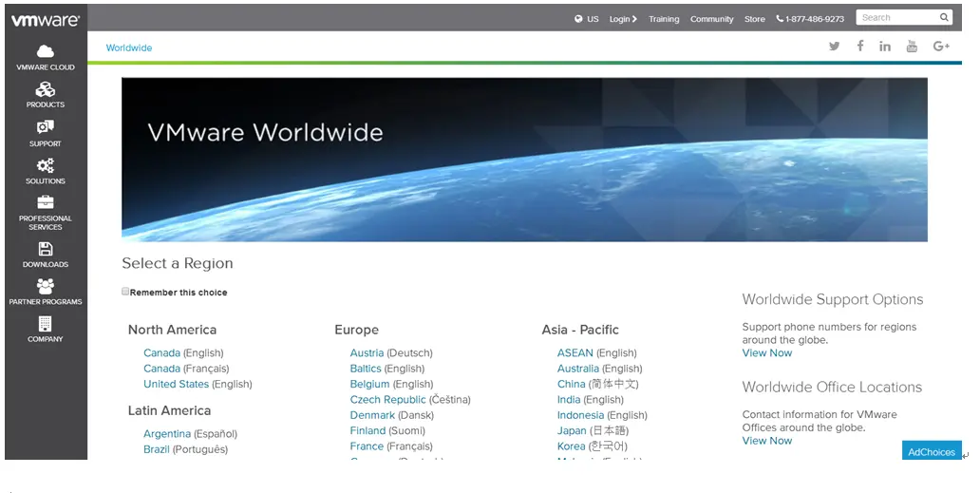This screenshot has height=493, width=980.
Task: Select United States region link
Action: click(177, 385)
